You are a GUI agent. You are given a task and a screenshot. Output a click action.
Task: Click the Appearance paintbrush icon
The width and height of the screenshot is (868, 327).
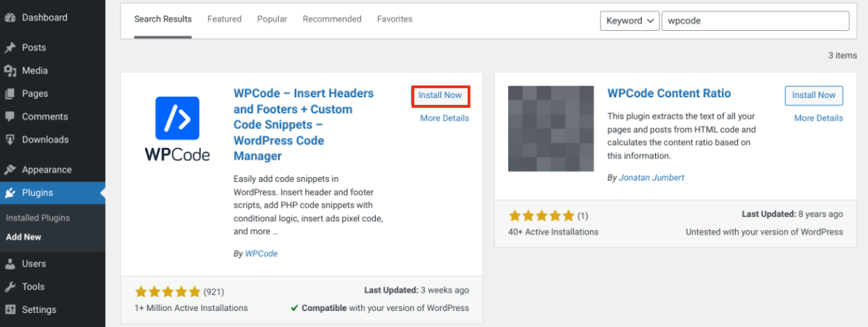click(10, 170)
